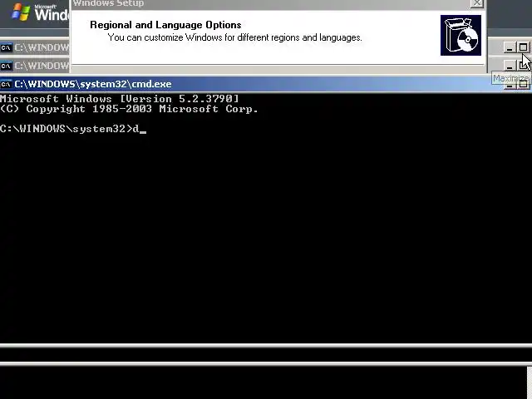
Task: Close the Windows Setup dialog
Action: [x=476, y=3]
